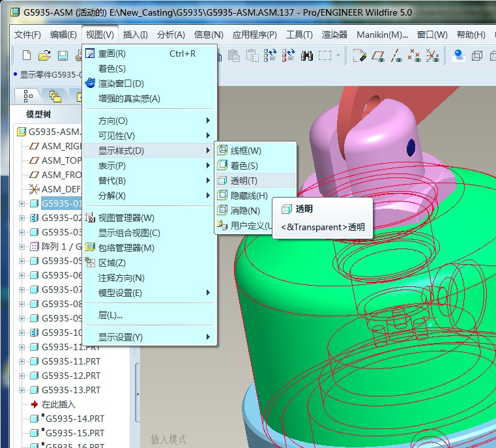
Task: Click the Paste Special icon in toolbar
Action: pos(252,55)
